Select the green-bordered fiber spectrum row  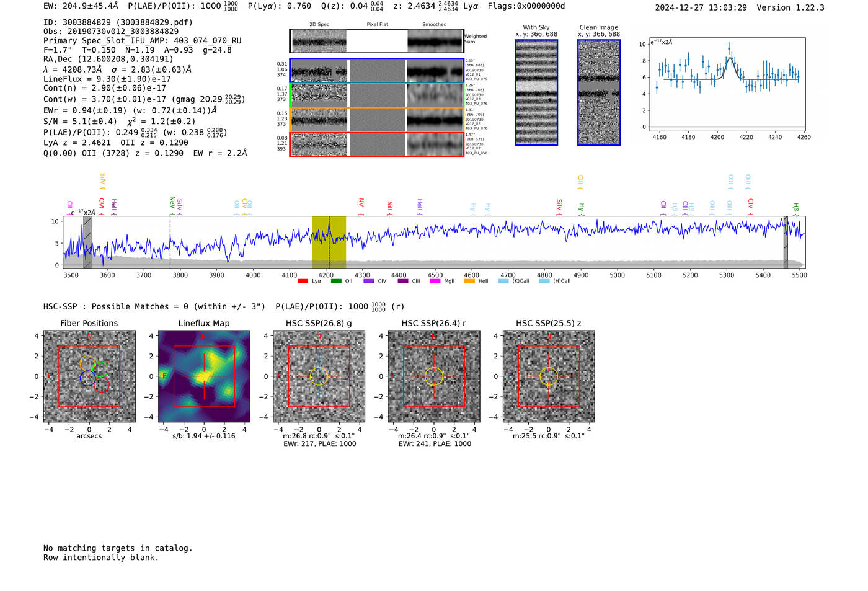tap(377, 96)
